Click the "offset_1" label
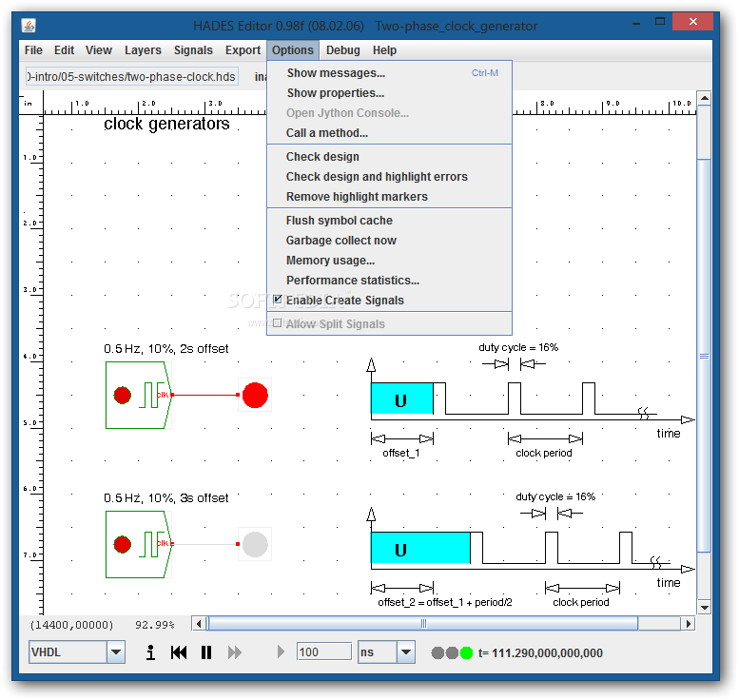 pos(401,453)
